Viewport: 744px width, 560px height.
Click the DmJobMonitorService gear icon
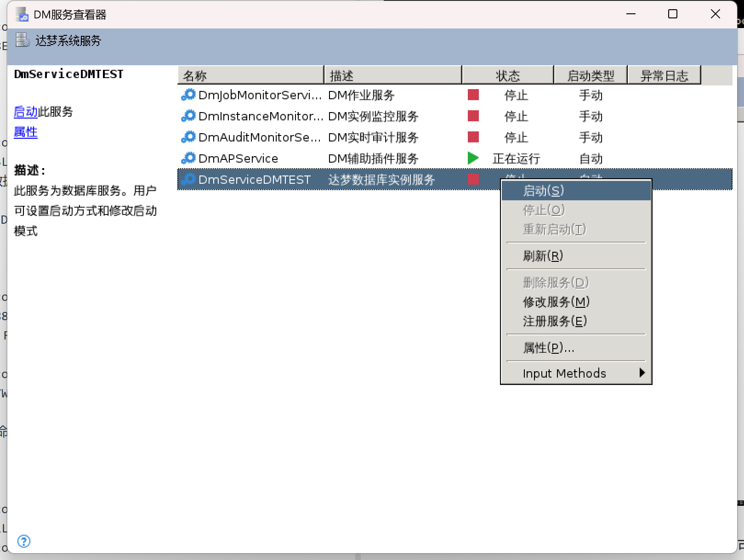[188, 95]
